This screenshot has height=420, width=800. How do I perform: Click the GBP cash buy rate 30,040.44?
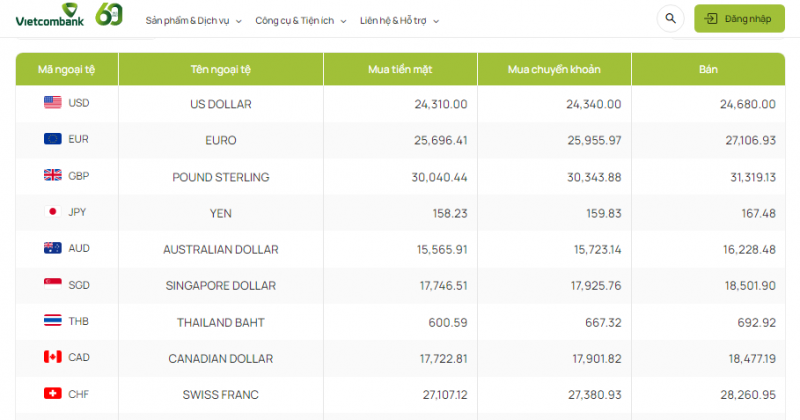pos(440,177)
